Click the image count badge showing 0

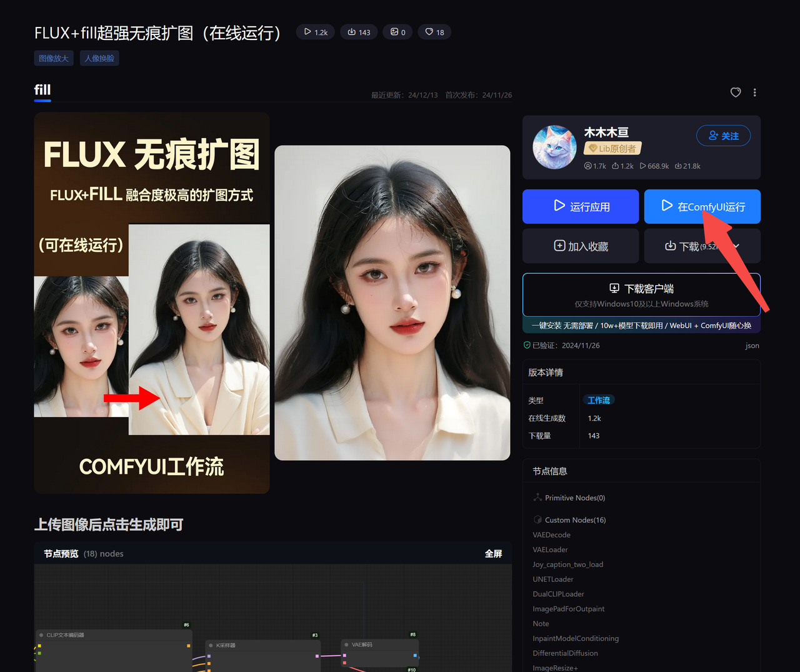pos(397,32)
